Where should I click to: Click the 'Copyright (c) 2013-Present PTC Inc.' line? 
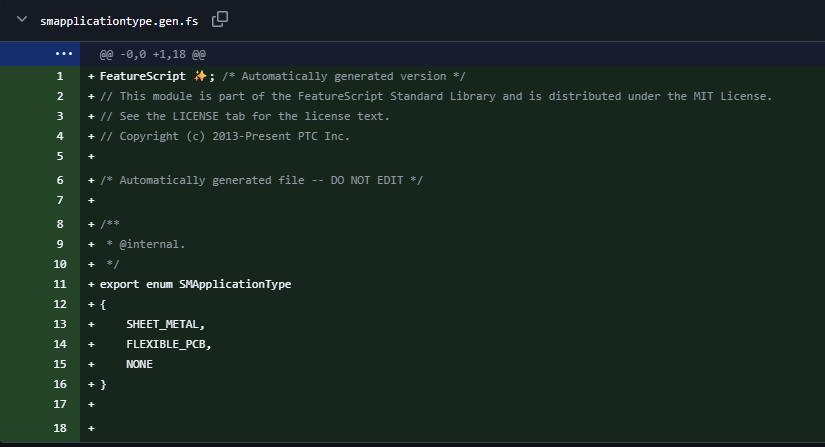click(225, 136)
